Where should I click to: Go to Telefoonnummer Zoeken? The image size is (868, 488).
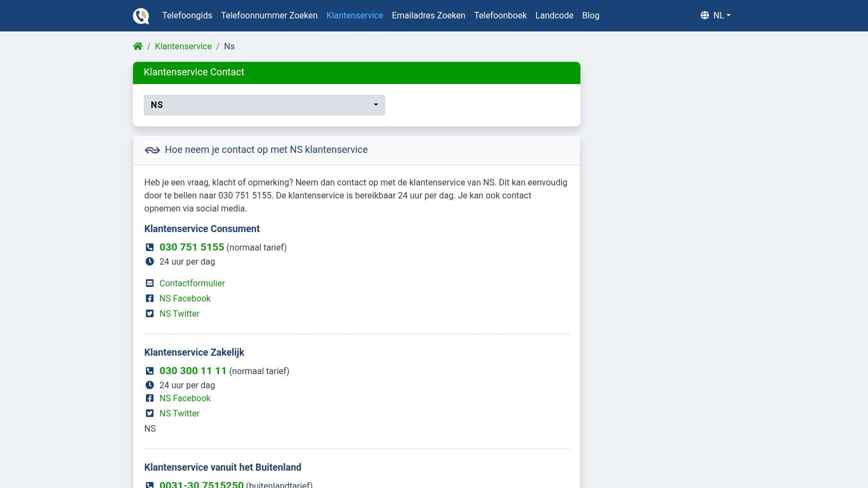coord(269,15)
